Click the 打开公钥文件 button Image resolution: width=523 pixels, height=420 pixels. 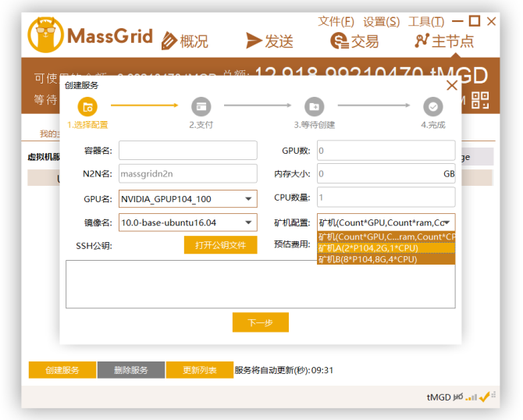coord(220,245)
